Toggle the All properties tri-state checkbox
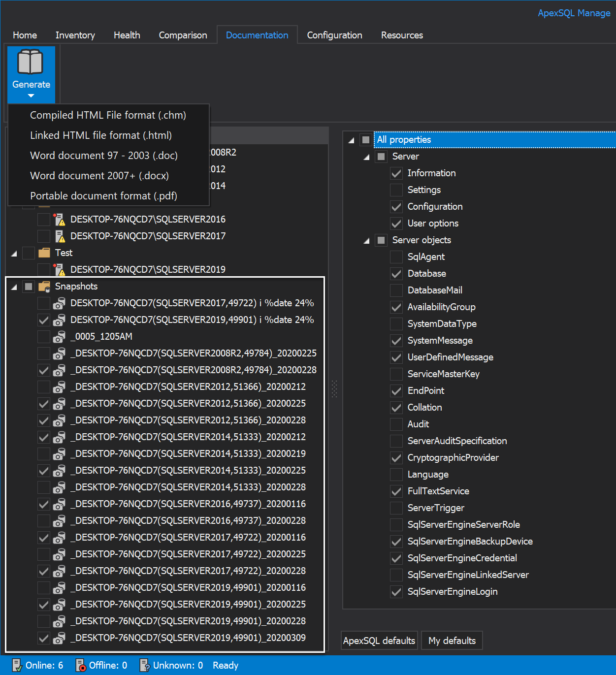This screenshot has width=616, height=675. (x=366, y=140)
